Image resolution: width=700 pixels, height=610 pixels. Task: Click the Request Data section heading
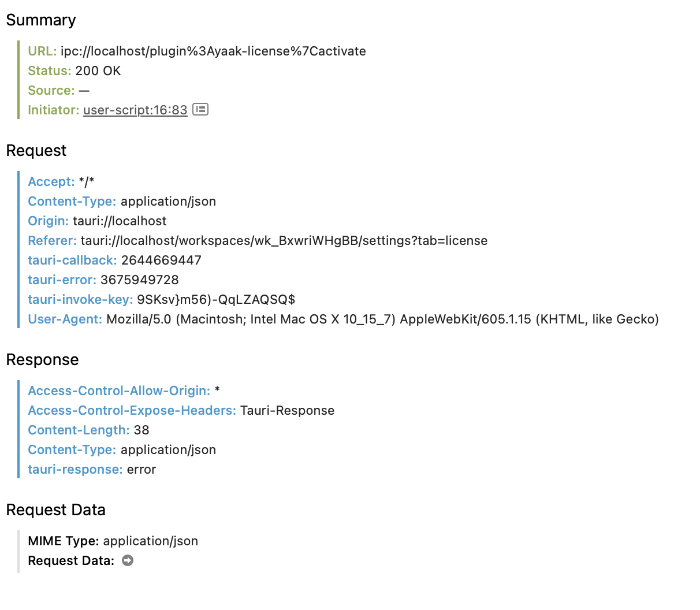(x=55, y=510)
